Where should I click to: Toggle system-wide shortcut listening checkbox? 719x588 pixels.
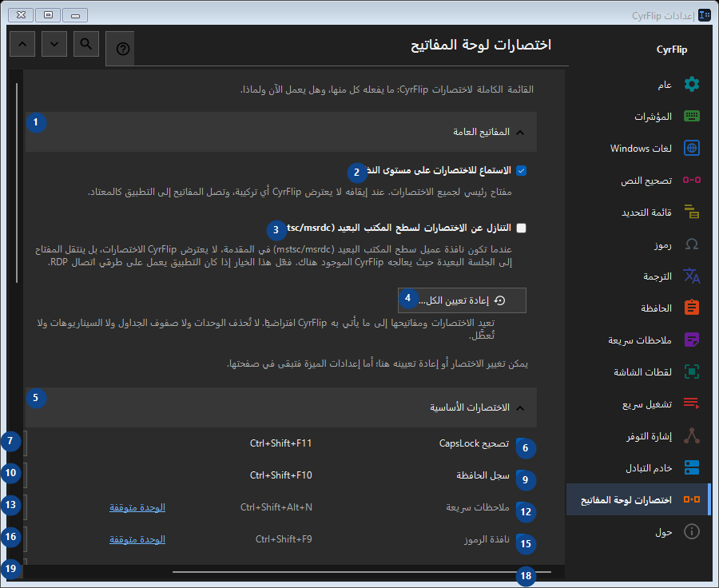[521, 171]
